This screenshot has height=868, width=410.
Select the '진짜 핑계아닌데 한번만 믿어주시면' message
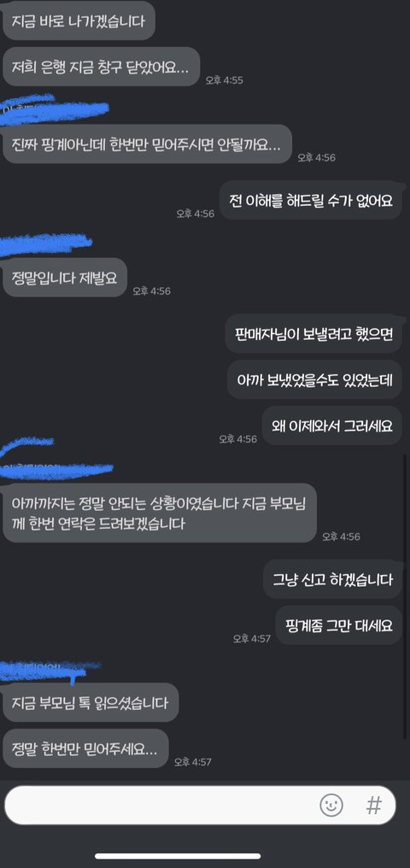click(x=147, y=144)
